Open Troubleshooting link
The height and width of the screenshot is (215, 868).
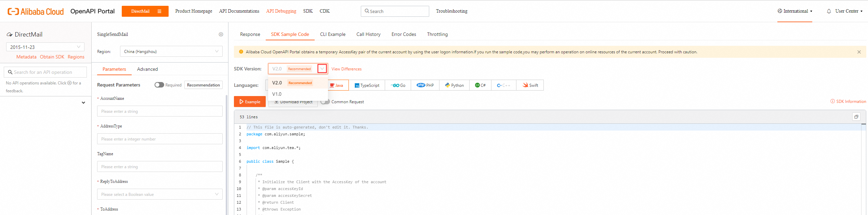451,11
